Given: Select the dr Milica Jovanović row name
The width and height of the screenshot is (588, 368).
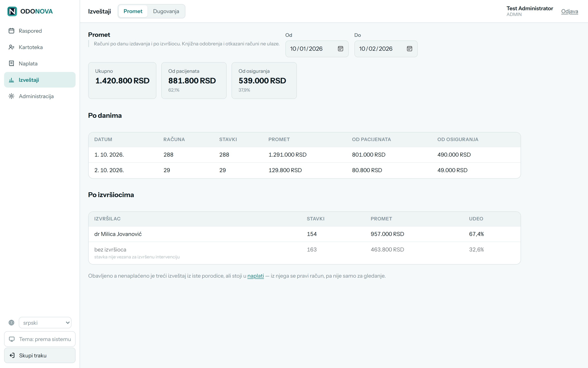Looking at the screenshot, I should coord(118,234).
